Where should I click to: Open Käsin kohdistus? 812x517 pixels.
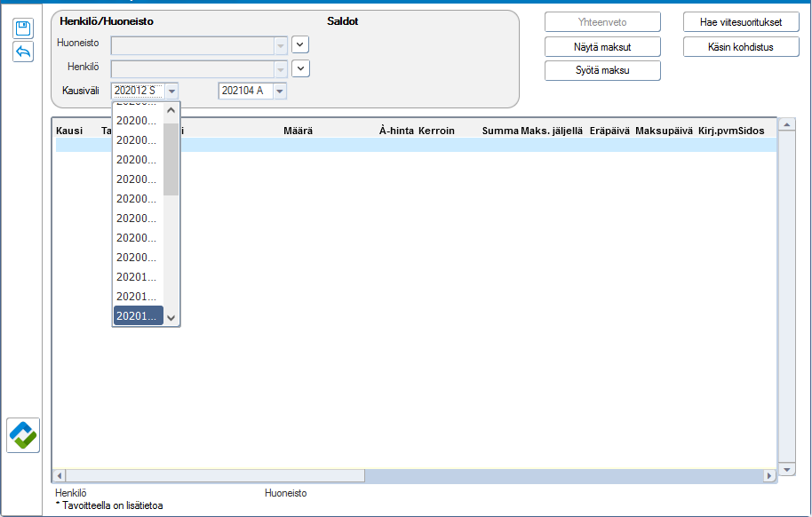tap(741, 46)
